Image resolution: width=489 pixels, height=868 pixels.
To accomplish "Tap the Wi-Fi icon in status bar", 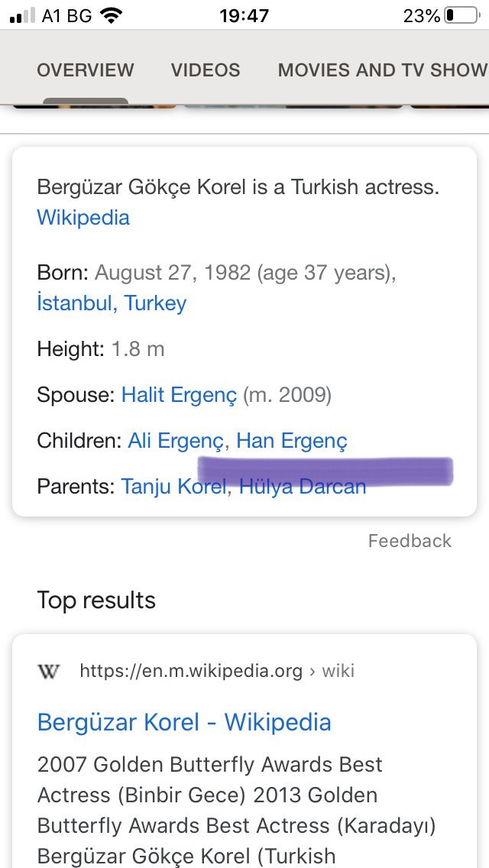I will click(112, 15).
